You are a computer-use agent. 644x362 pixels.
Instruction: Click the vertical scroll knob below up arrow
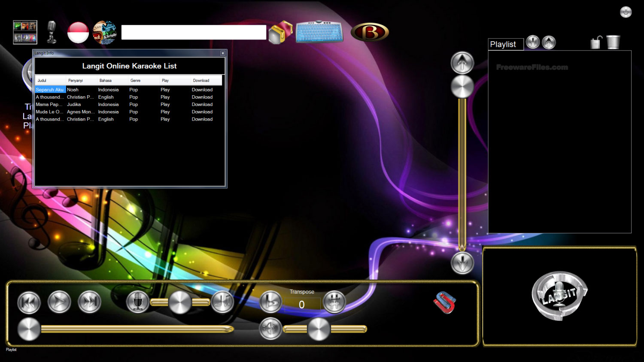pos(462,86)
